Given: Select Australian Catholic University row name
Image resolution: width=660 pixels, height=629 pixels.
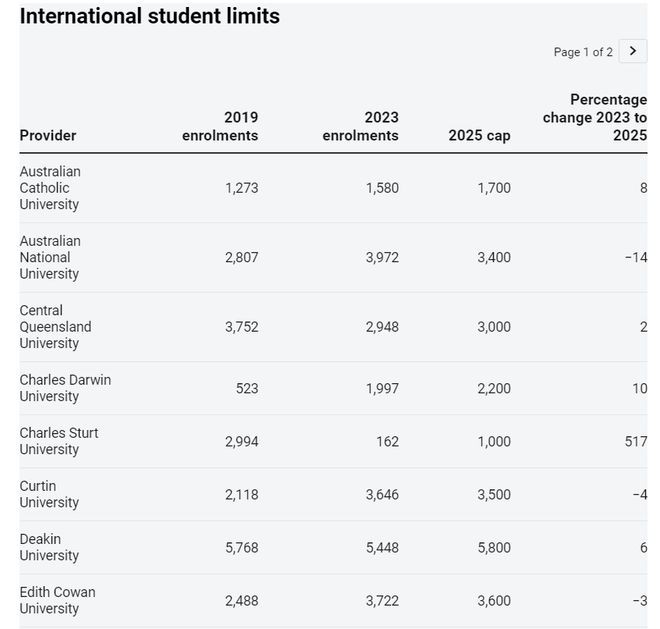Looking at the screenshot, I should pyautogui.click(x=50, y=188).
